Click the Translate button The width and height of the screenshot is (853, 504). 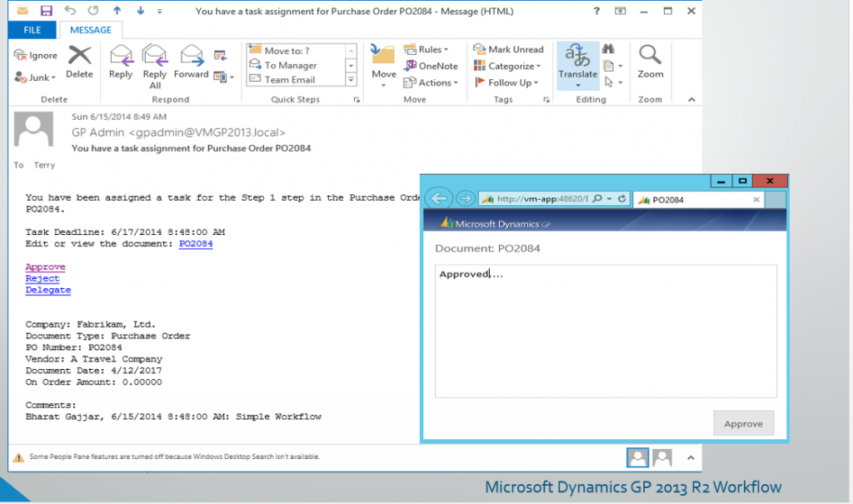578,65
